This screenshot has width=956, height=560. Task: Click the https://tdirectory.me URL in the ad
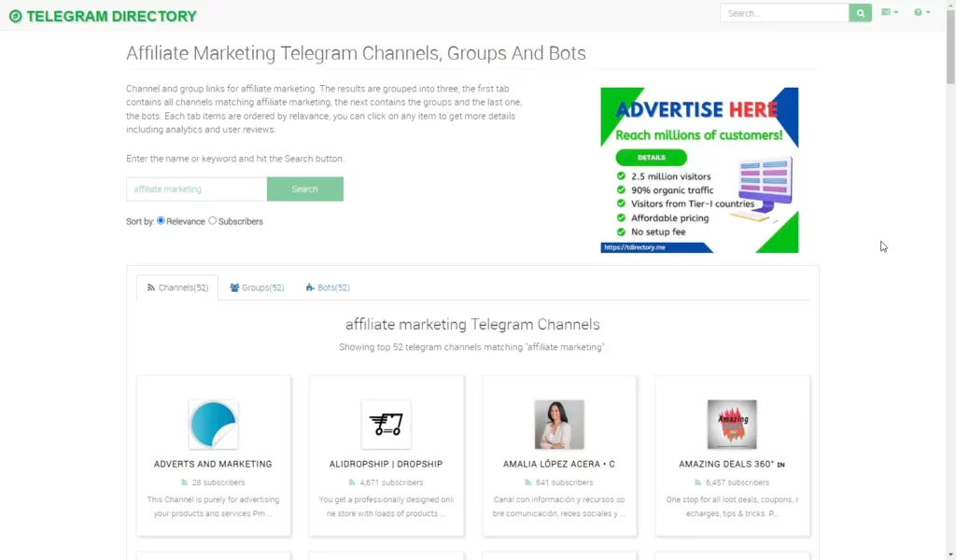635,247
